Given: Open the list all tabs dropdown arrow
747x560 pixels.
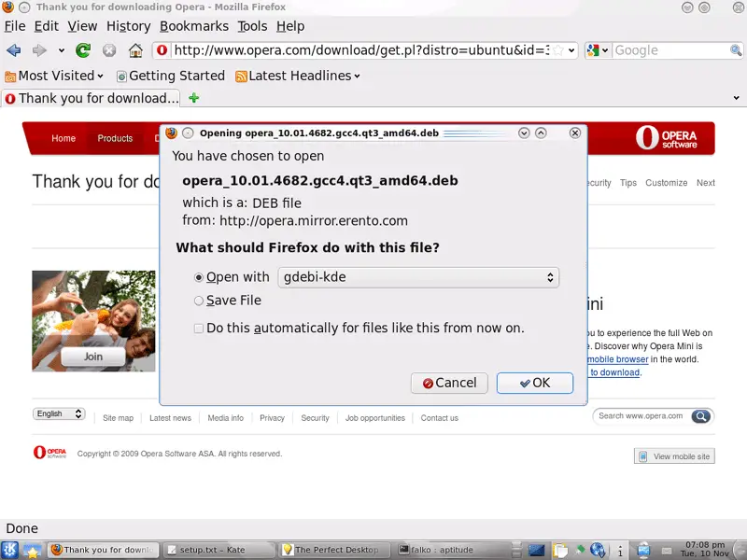Looking at the screenshot, I should point(736,98).
